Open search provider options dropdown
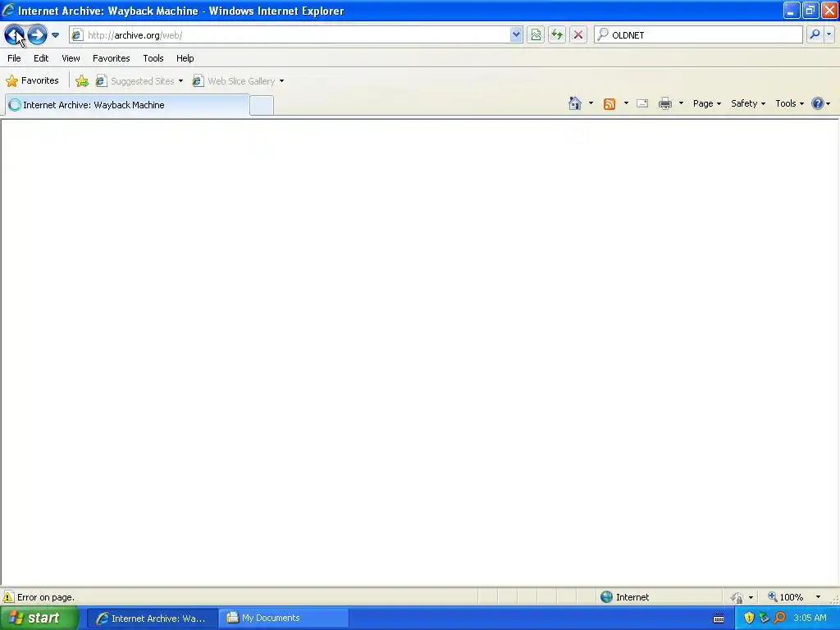 tap(829, 34)
